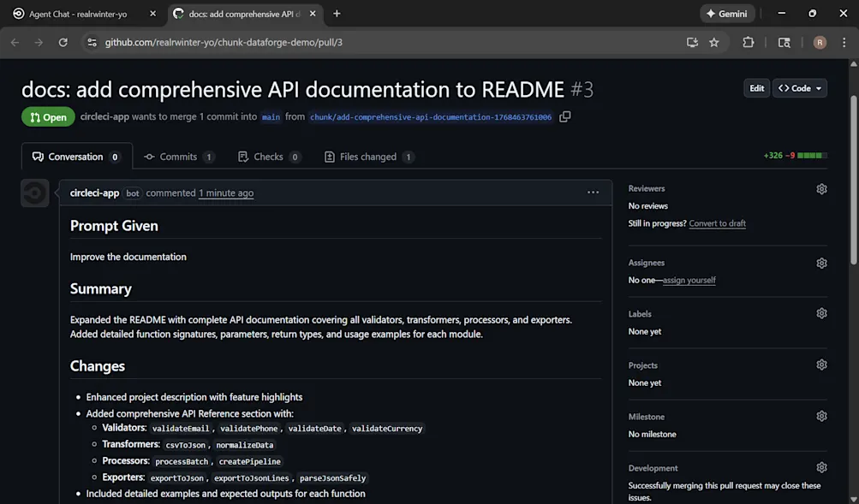Switch to the Files changed tab
Image resolution: width=859 pixels, height=504 pixels.
367,157
